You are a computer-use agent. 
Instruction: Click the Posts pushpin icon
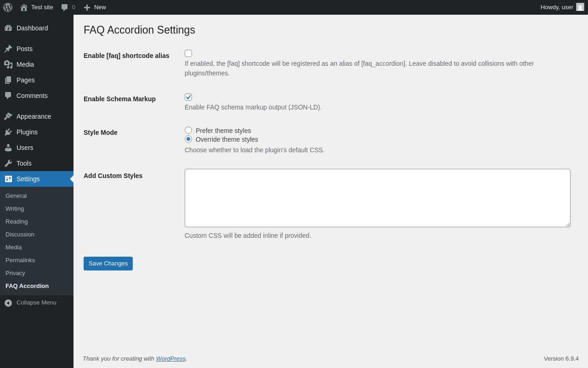click(x=8, y=49)
